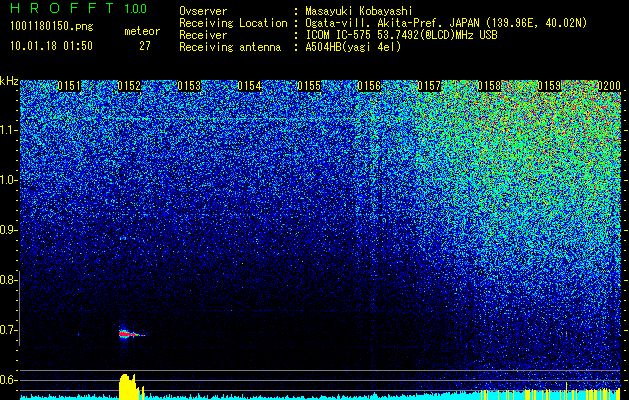Viewport: 629px width, 400px height.
Task: Click the meteor count 27
Action: (x=145, y=46)
